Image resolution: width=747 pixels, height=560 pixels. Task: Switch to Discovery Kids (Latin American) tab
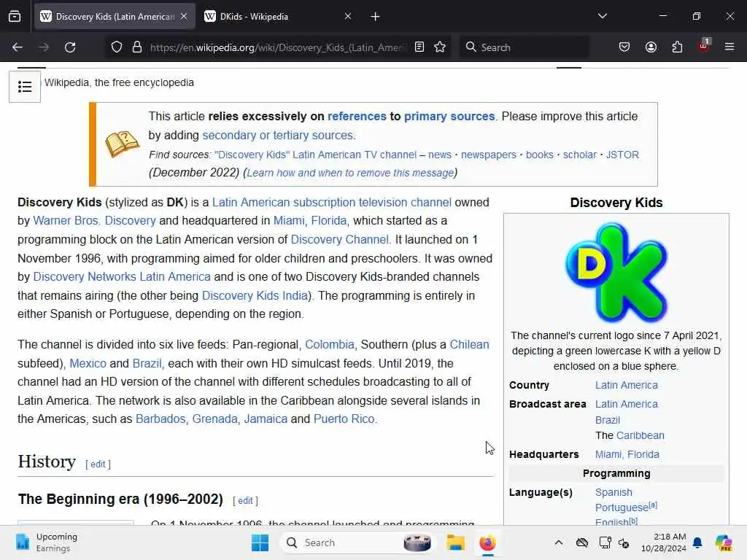(115, 17)
